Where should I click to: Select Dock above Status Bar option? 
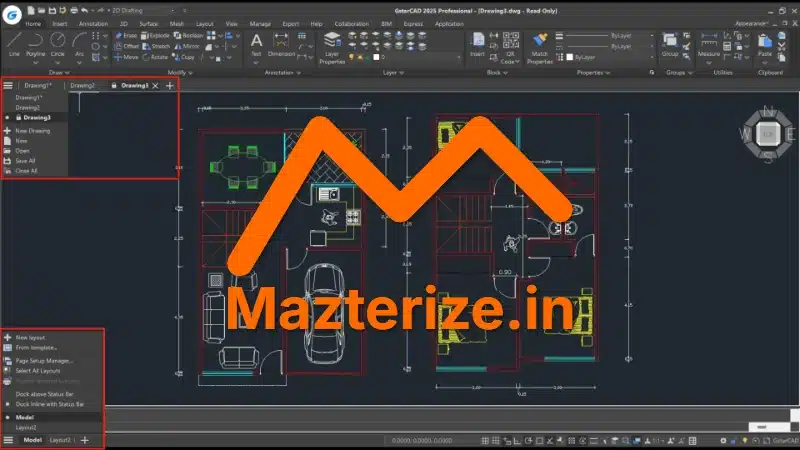pyautogui.click(x=44, y=394)
